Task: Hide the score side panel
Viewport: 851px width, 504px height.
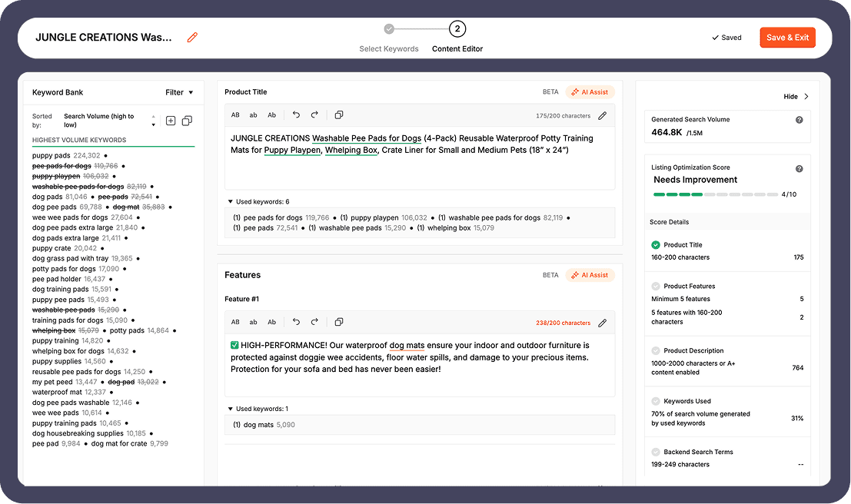Action: tap(791, 97)
